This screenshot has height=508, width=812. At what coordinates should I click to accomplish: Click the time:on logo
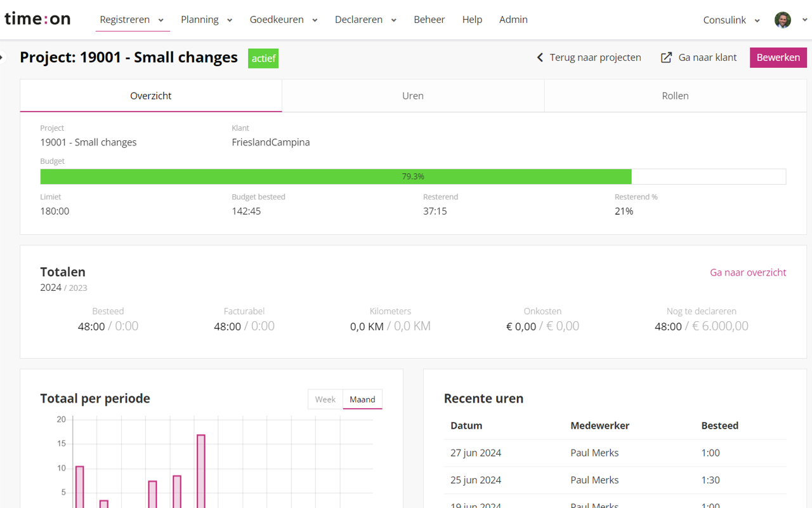37,19
